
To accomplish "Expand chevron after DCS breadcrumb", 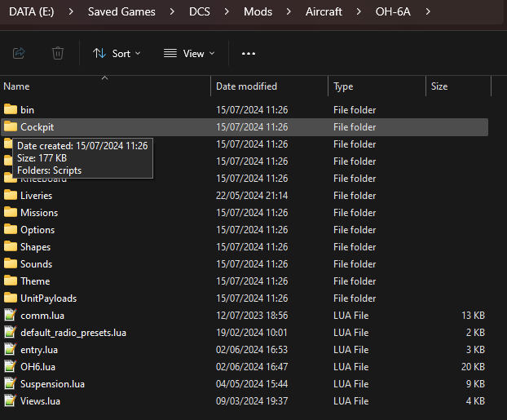I will pyautogui.click(x=227, y=11).
